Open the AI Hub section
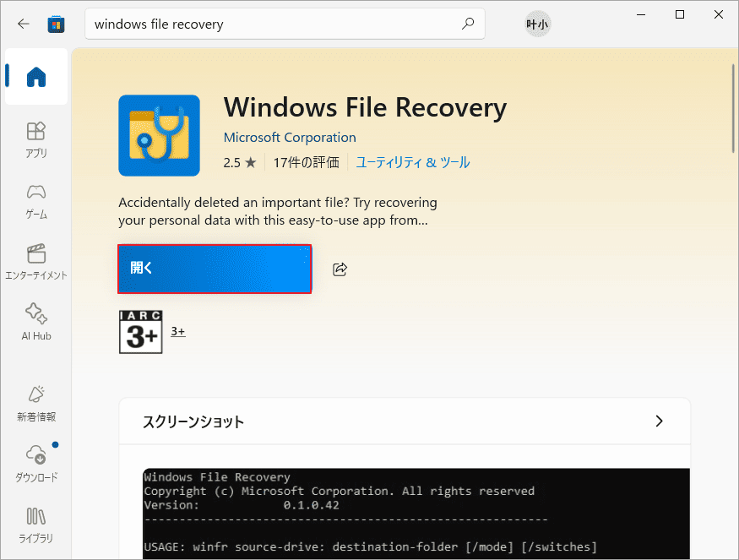The height and width of the screenshot is (560, 739). 36,323
